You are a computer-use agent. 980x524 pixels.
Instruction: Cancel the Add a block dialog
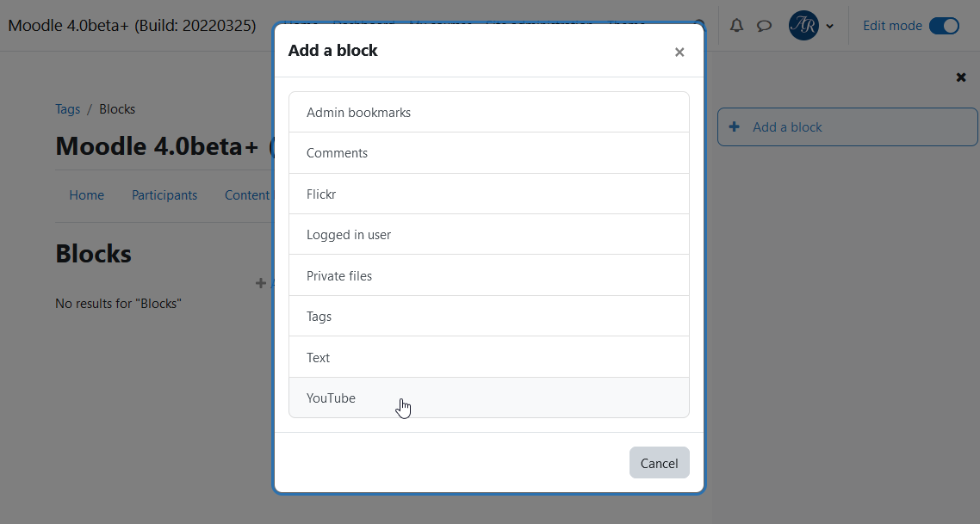coord(660,463)
